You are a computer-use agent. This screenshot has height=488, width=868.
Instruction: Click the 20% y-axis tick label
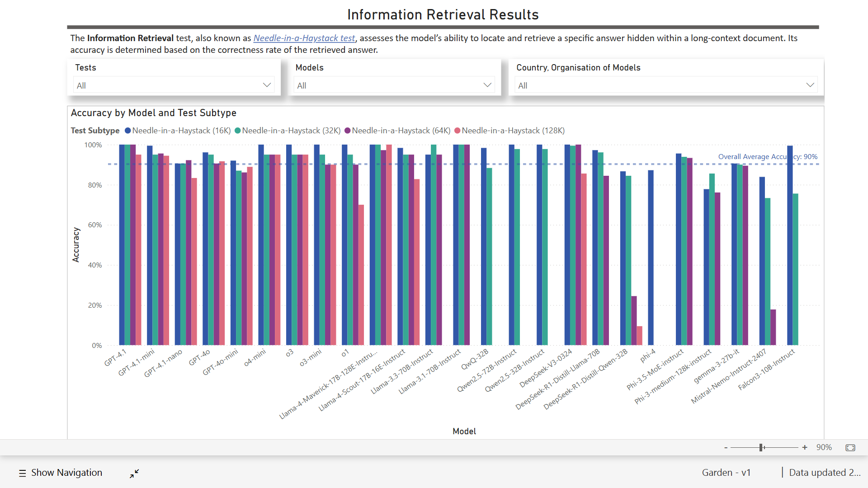pos(95,305)
